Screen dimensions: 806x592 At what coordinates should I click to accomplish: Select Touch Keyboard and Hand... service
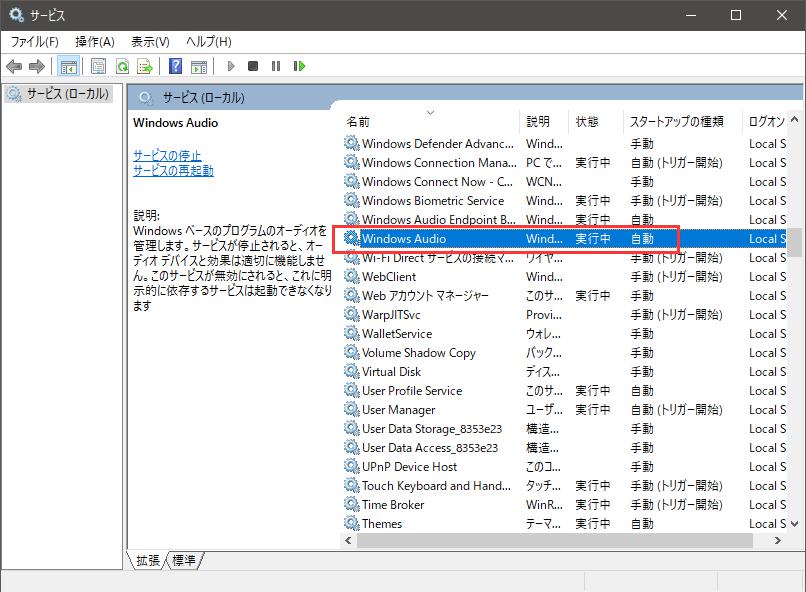565,486
